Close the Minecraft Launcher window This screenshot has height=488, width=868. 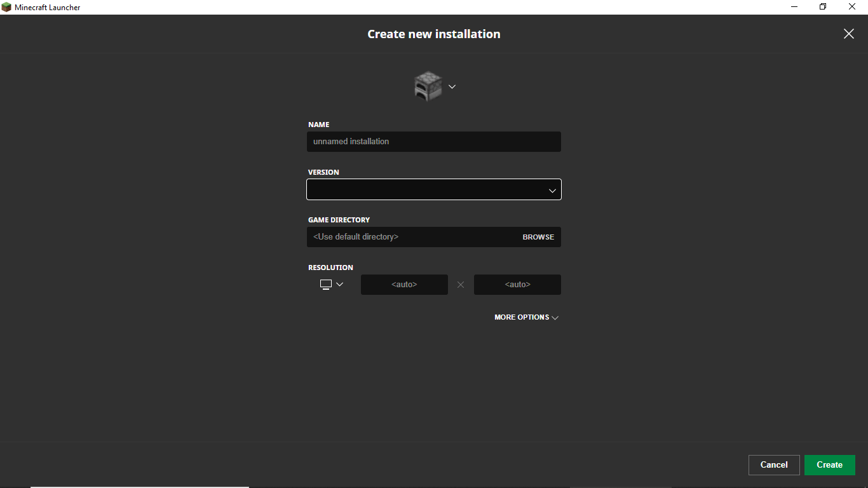click(x=852, y=7)
